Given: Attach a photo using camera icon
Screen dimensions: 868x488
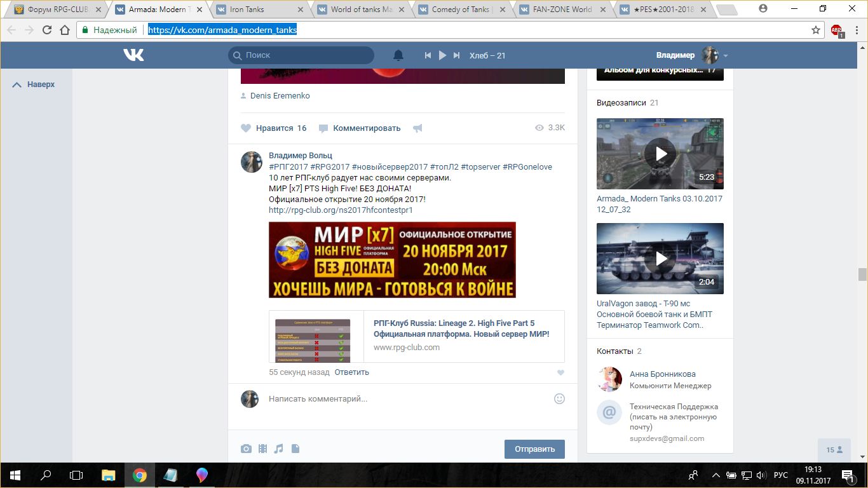Looking at the screenshot, I should click(x=246, y=449).
